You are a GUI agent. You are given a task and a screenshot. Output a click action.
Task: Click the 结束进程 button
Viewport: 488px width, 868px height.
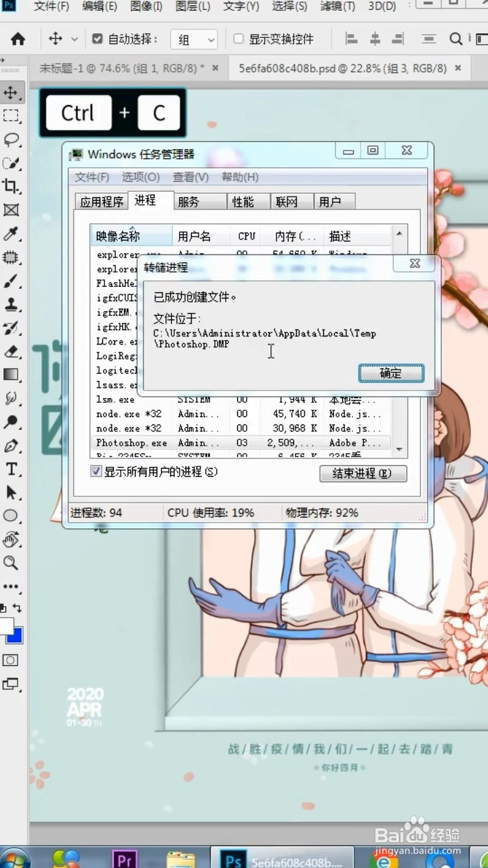coord(363,473)
